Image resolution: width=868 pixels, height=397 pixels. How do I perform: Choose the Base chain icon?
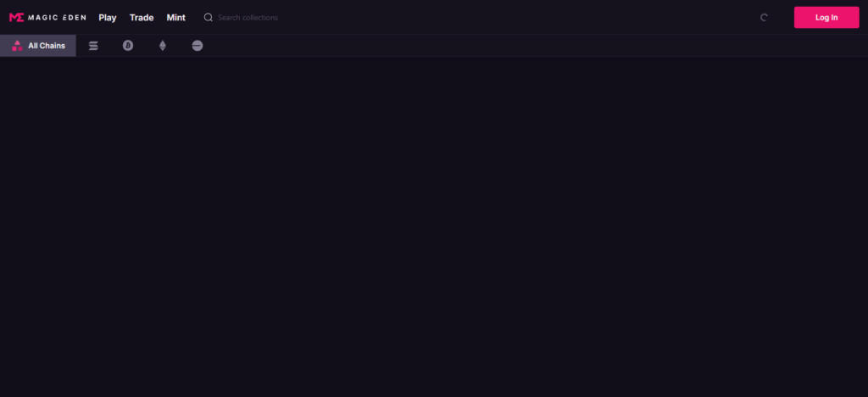[x=197, y=46]
